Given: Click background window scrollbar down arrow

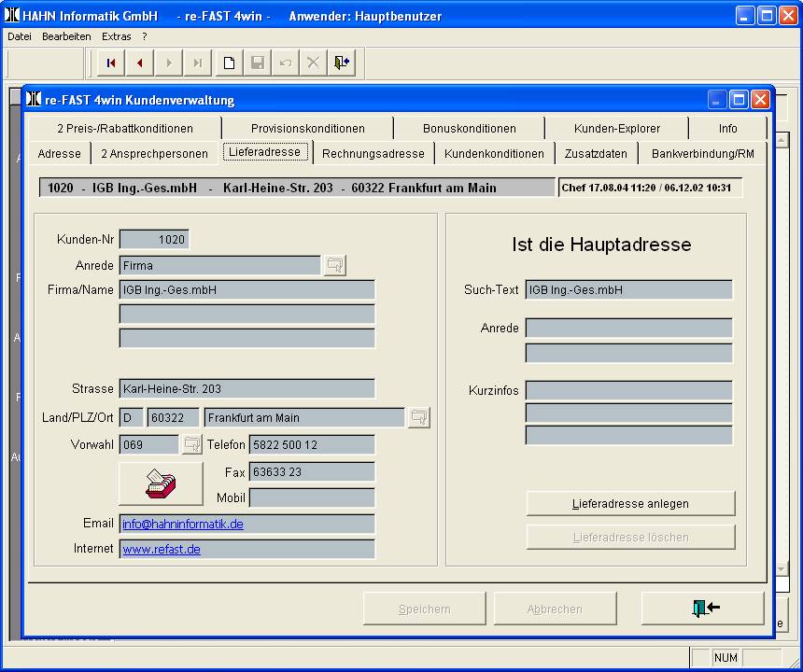Looking at the screenshot, I should [x=782, y=568].
